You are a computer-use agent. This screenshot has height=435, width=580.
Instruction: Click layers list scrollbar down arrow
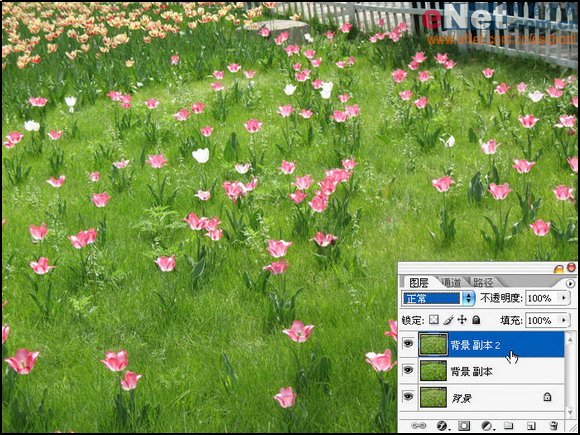coord(570,412)
